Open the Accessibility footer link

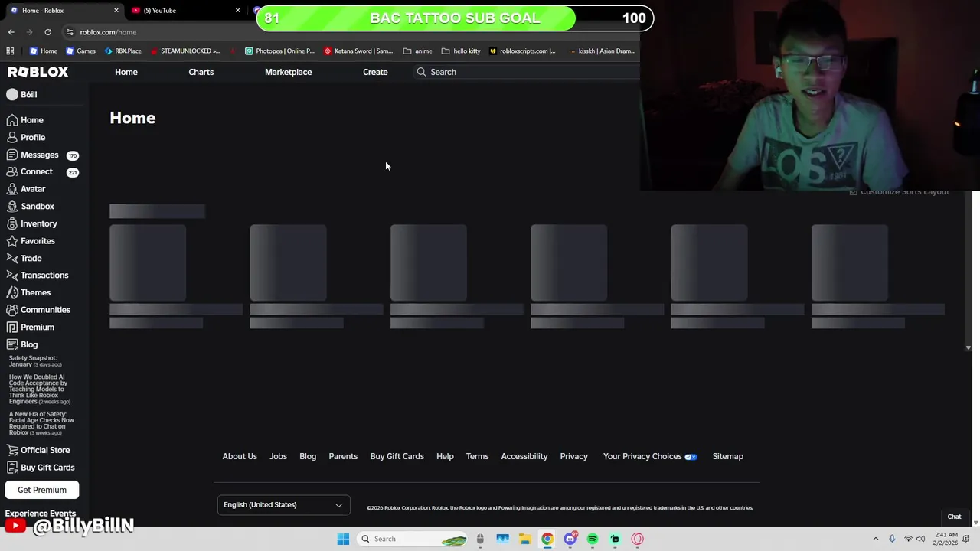[524, 456]
